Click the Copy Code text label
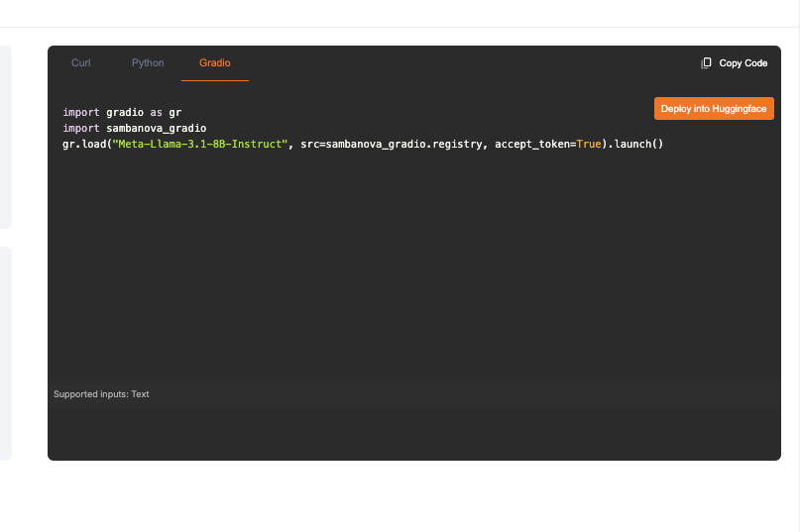The width and height of the screenshot is (800, 532). 743,63
